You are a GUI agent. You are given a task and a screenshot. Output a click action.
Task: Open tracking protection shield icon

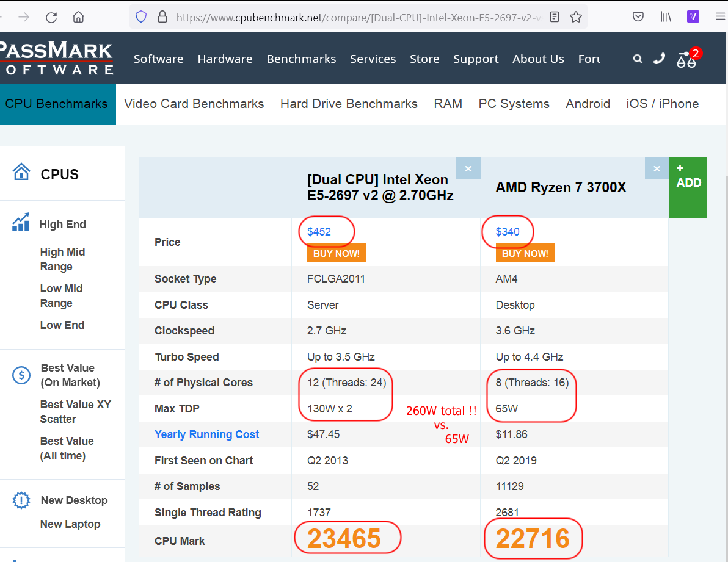click(x=141, y=17)
